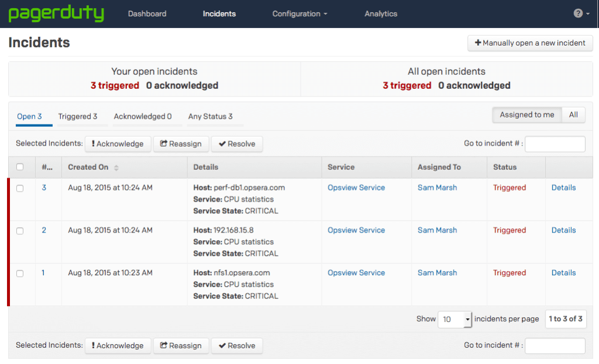Open the Incidents nav item
Viewport: 599px width, 364px height.
click(219, 14)
